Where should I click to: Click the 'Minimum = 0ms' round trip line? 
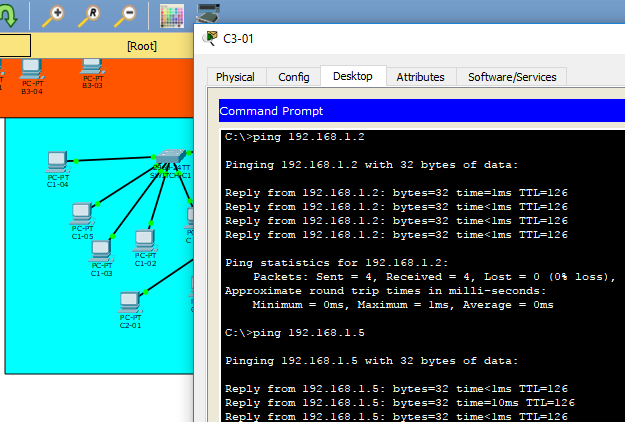403,305
